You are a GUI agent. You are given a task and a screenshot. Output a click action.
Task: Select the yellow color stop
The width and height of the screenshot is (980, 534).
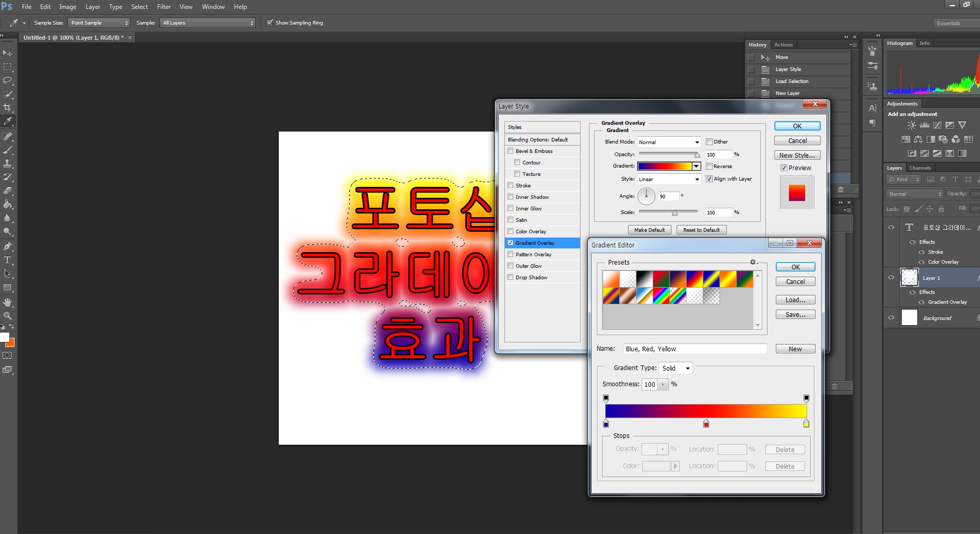(x=806, y=423)
